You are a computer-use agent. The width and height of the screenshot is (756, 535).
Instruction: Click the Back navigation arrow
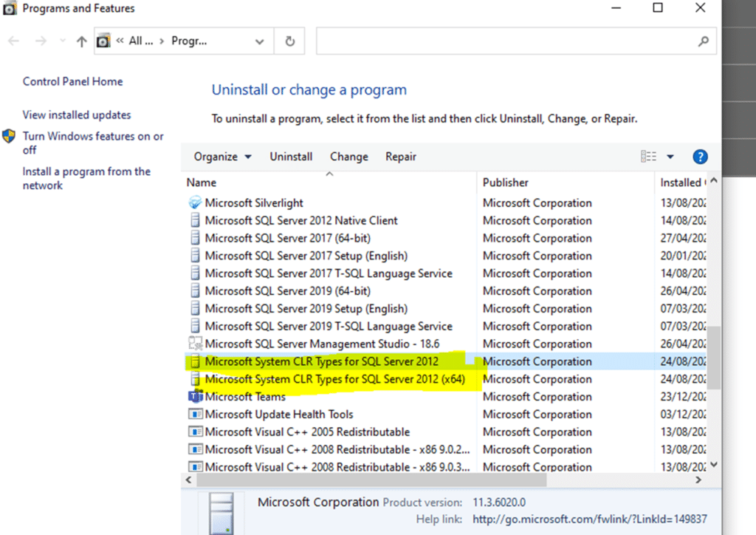[x=13, y=41]
